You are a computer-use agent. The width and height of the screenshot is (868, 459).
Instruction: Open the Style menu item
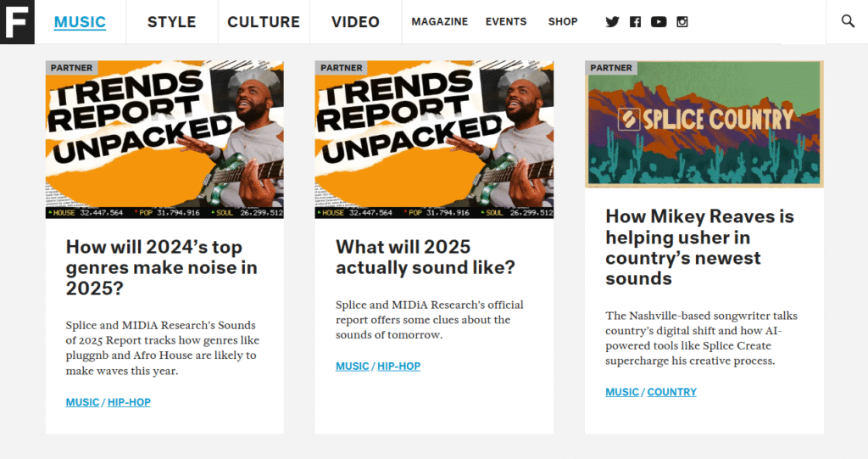tap(171, 21)
